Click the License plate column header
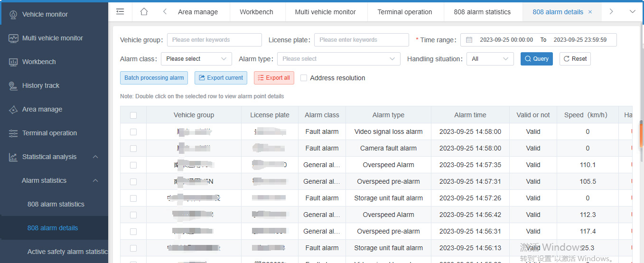This screenshot has width=644, height=263. coord(270,115)
